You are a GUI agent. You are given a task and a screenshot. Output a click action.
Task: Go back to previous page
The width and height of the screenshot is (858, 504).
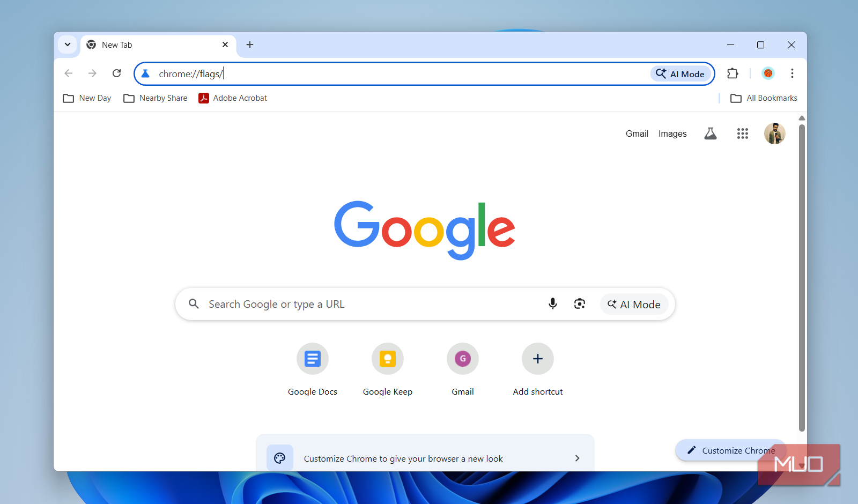(x=69, y=73)
